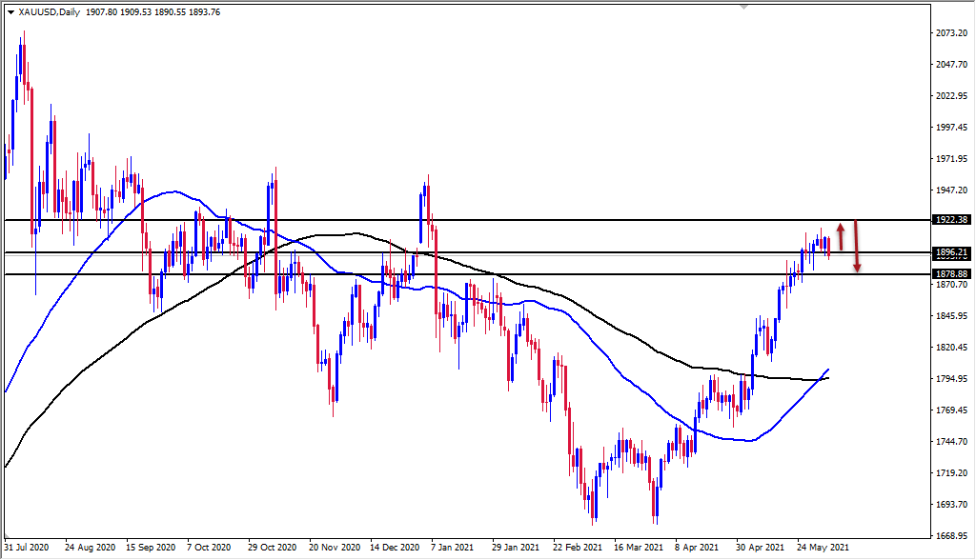
Task: Click the 1820.45 price axis value
Action: (952, 348)
